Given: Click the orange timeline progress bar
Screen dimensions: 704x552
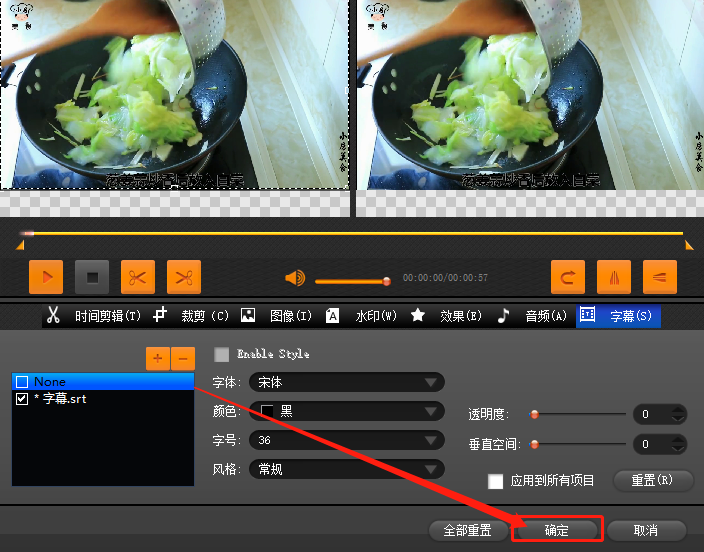Looking at the screenshot, I should click(352, 234).
